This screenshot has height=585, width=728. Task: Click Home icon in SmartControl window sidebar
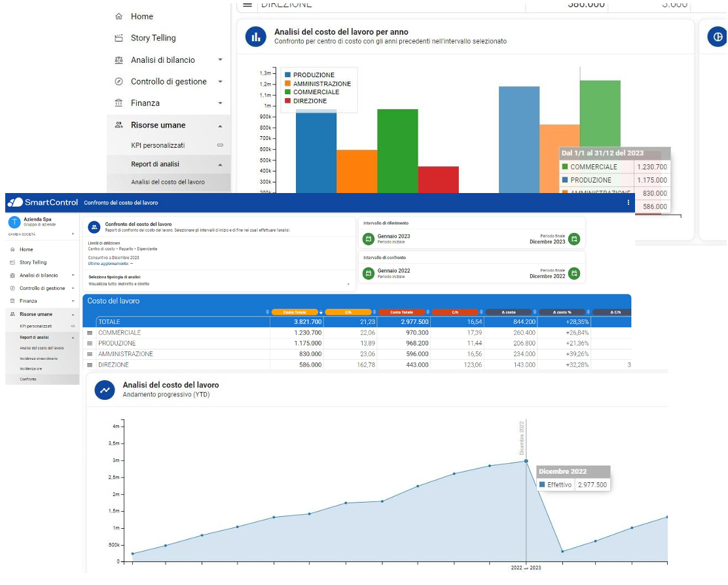12,249
